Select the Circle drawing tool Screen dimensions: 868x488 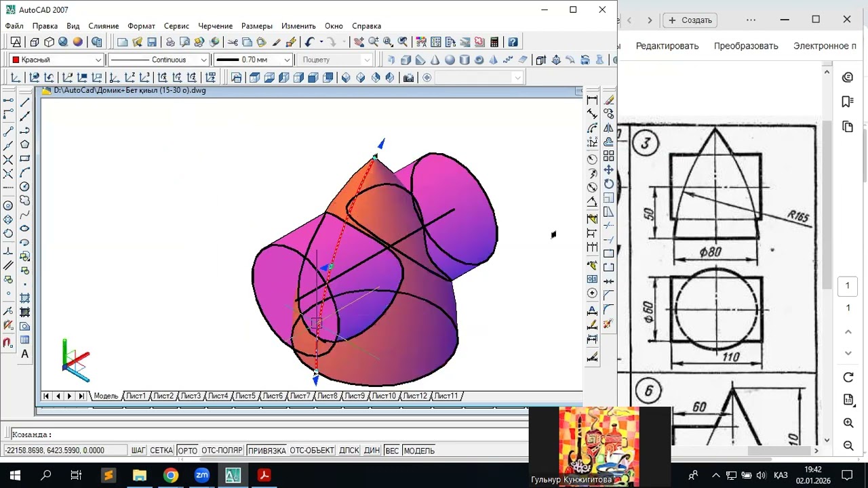click(x=25, y=186)
